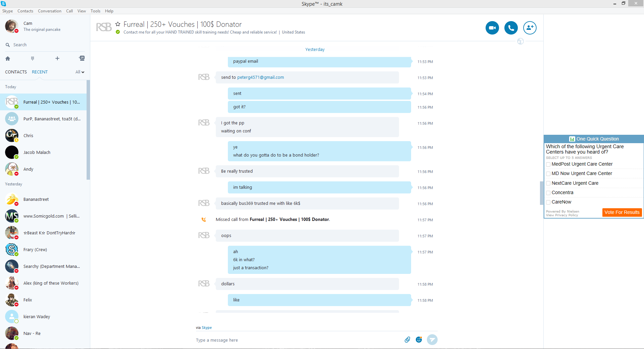Open the PurP, Bananastreet, toa5t group chat
Viewport: 644px width, 349px height.
tap(43, 119)
